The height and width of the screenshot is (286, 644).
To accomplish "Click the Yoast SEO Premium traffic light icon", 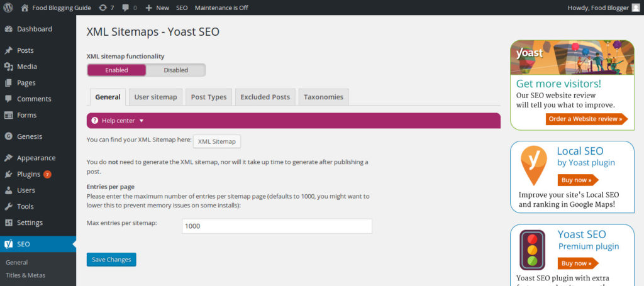I will tap(532, 250).
